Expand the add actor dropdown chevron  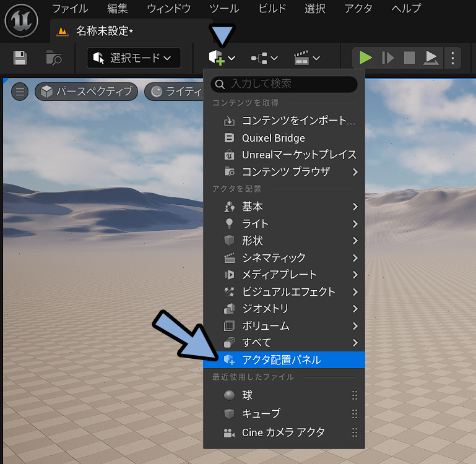click(x=232, y=58)
